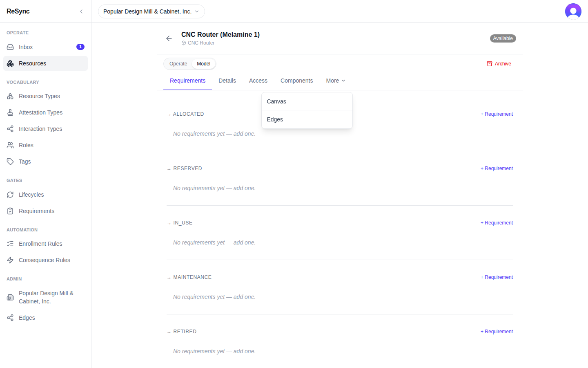
Task: Click the Attestation Types stamp icon
Action: (x=10, y=112)
